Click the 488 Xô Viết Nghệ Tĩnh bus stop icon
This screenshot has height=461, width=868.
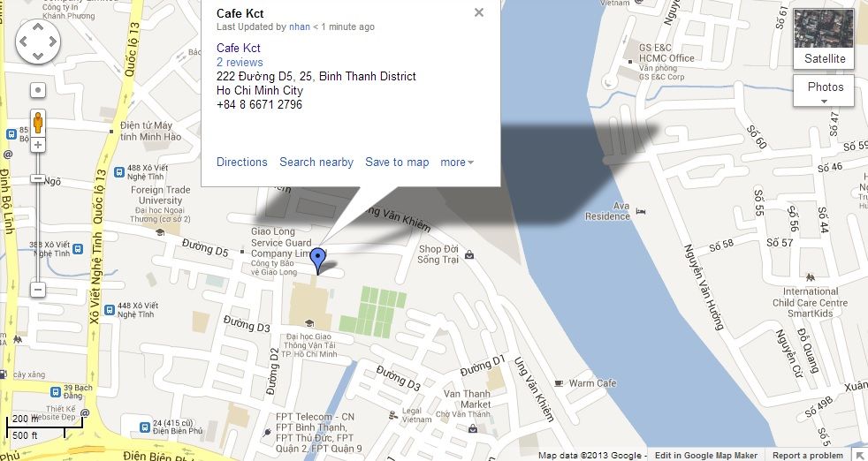(x=119, y=172)
